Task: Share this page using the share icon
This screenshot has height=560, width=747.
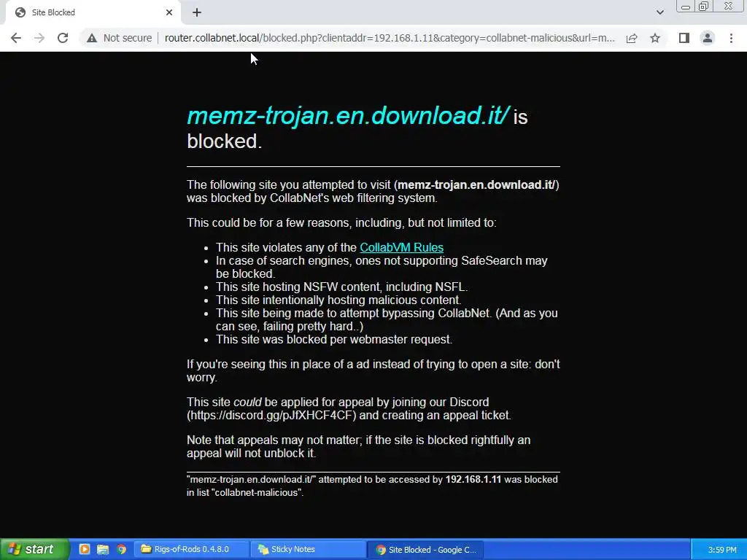Action: coord(632,38)
